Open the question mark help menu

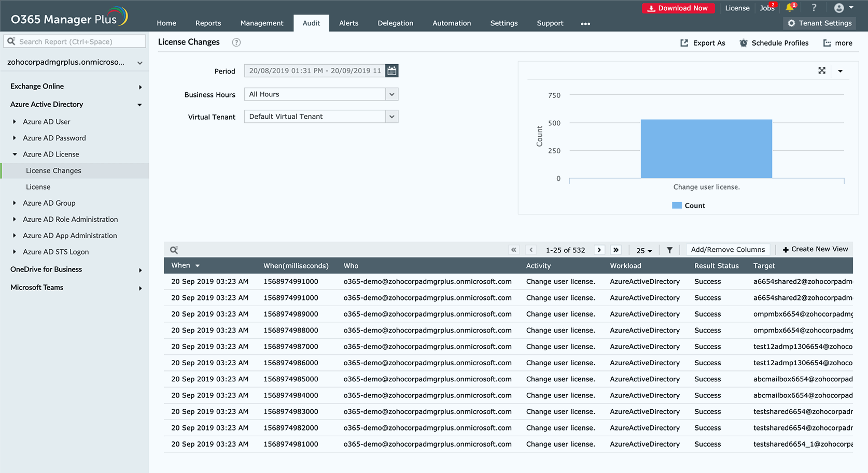tap(814, 8)
